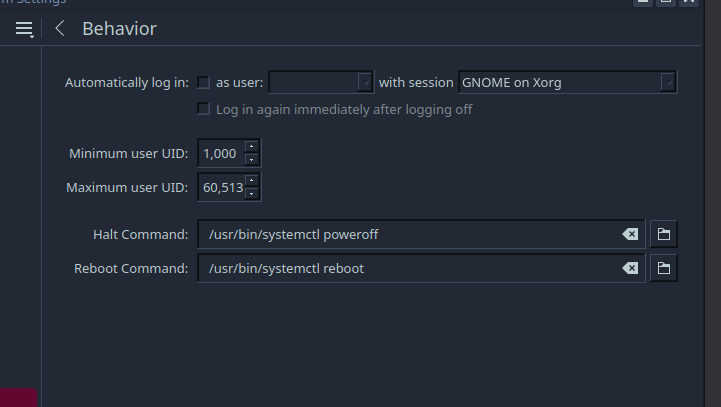The width and height of the screenshot is (721, 407).
Task: Increase Maximum user UID value
Action: click(x=252, y=180)
